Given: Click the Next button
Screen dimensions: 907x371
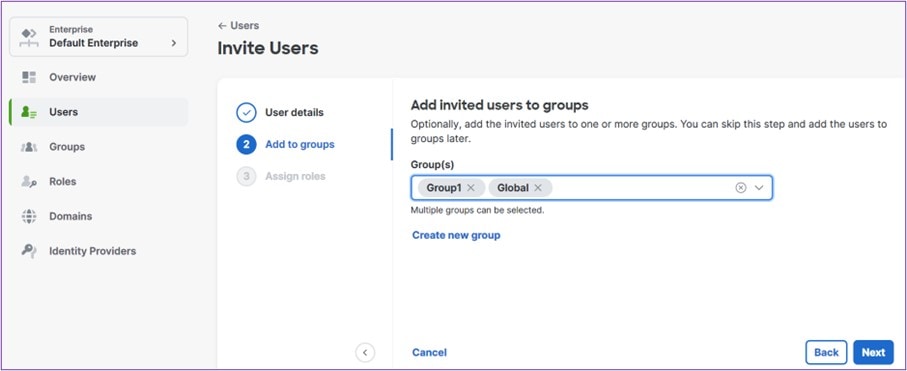Looking at the screenshot, I should click(873, 352).
